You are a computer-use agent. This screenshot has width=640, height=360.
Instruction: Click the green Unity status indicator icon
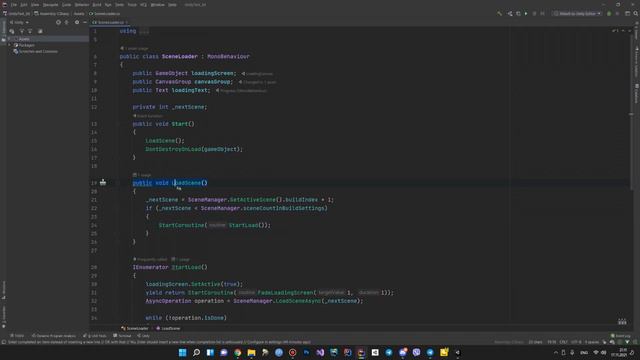[x=609, y=13]
